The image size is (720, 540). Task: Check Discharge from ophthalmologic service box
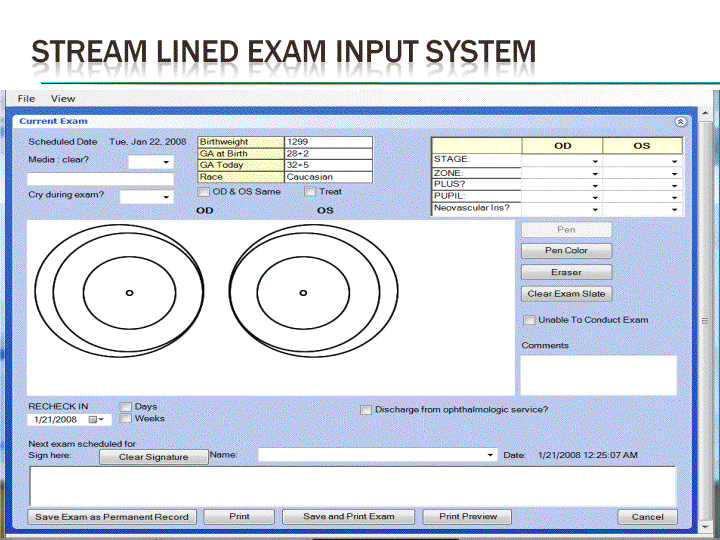[x=366, y=409]
